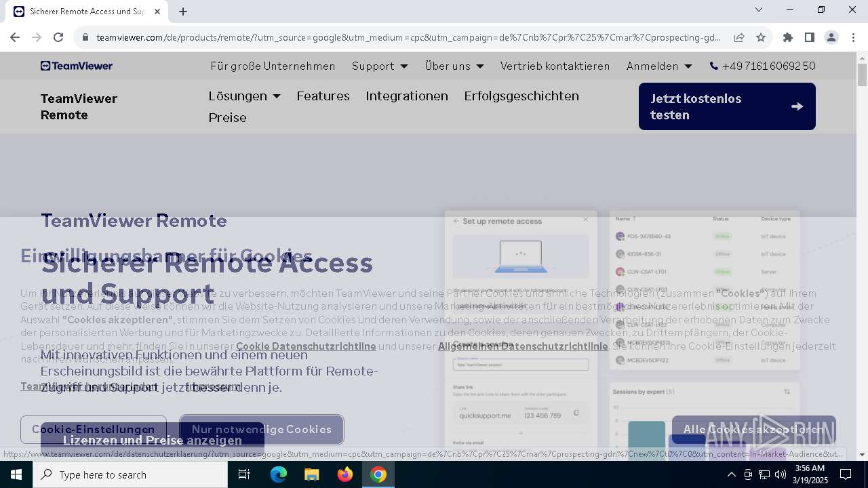The image size is (868, 488).
Task: Click the page vertical scrollbar thumb
Action: (862, 75)
